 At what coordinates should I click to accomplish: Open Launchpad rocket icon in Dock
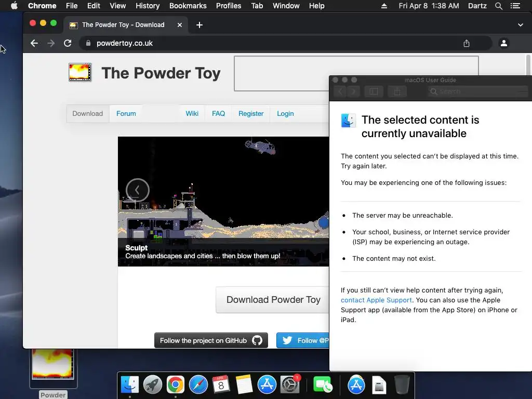(153, 385)
